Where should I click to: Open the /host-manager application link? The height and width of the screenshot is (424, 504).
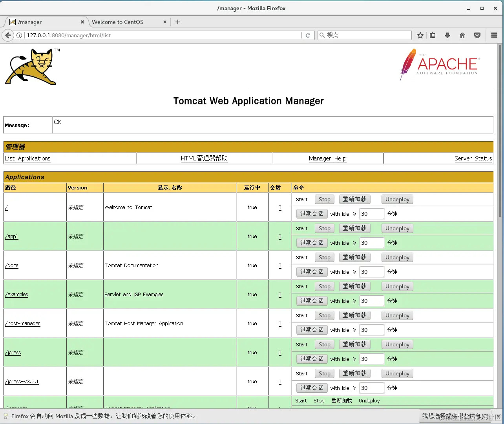pyautogui.click(x=22, y=324)
